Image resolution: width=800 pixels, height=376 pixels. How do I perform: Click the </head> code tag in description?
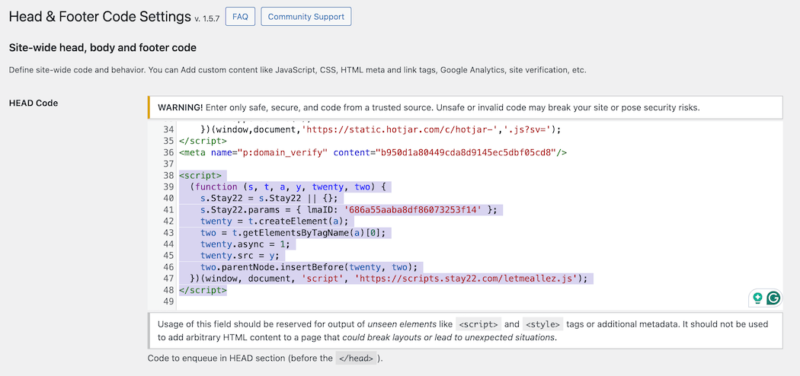pos(356,358)
